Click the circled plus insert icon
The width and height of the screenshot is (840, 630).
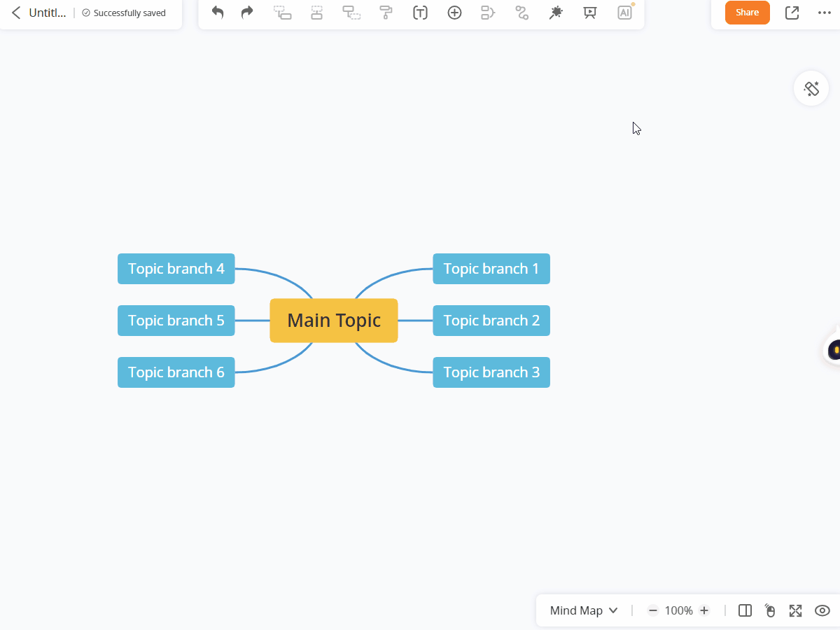pyautogui.click(x=454, y=13)
